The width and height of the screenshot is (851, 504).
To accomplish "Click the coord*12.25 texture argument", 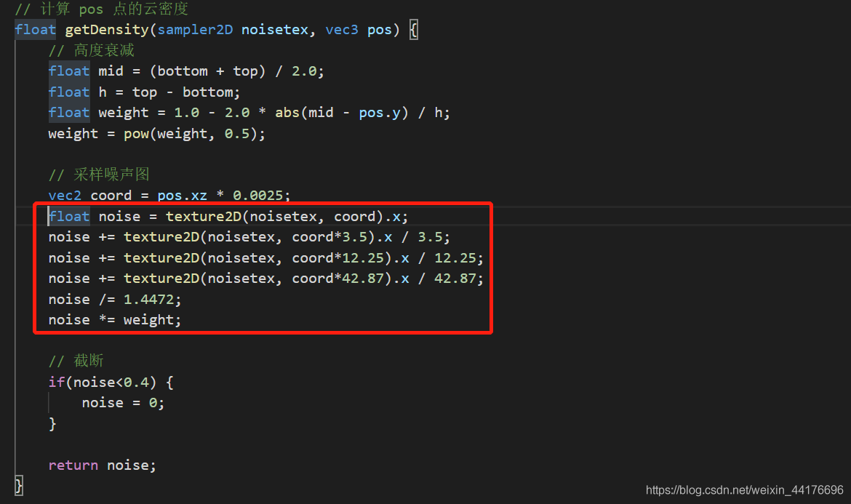I will pyautogui.click(x=338, y=258).
